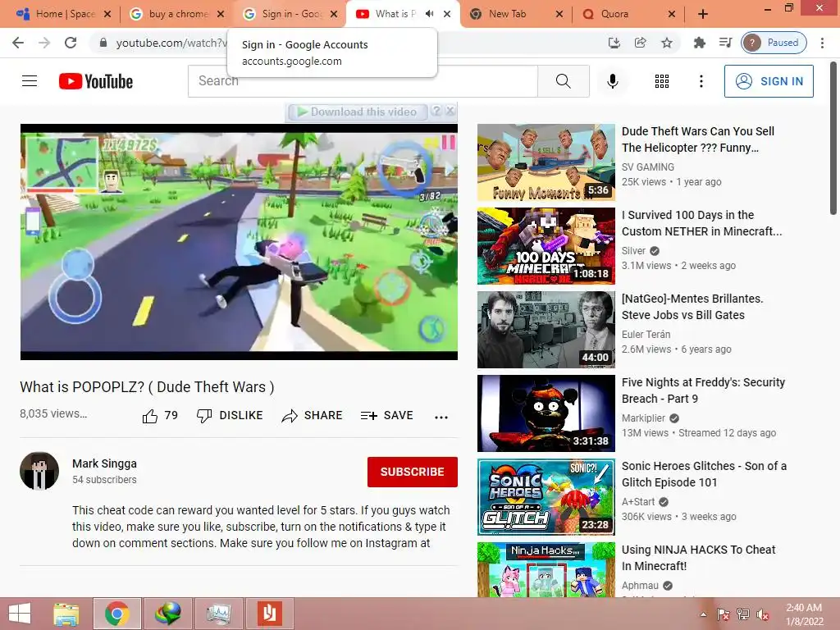The height and width of the screenshot is (630, 840).
Task: Open Dude Theft Wars Helicopter video thumbnail
Action: pos(546,162)
